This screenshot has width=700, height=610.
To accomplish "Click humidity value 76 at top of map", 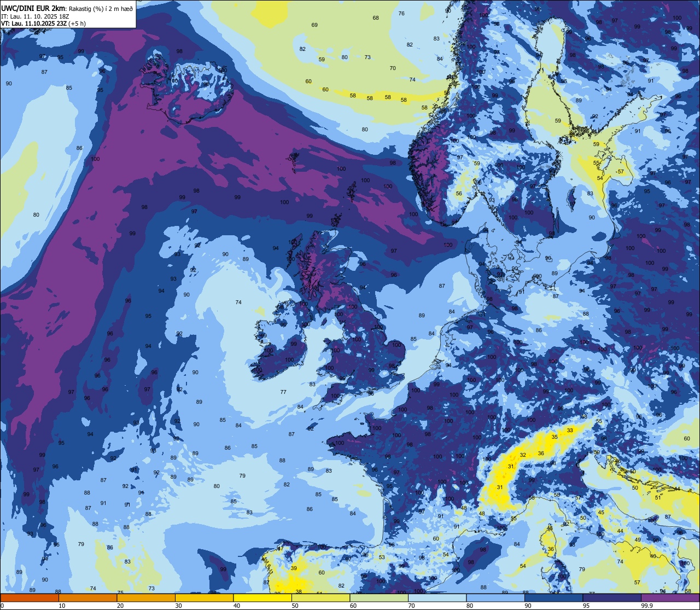I will tap(402, 13).
